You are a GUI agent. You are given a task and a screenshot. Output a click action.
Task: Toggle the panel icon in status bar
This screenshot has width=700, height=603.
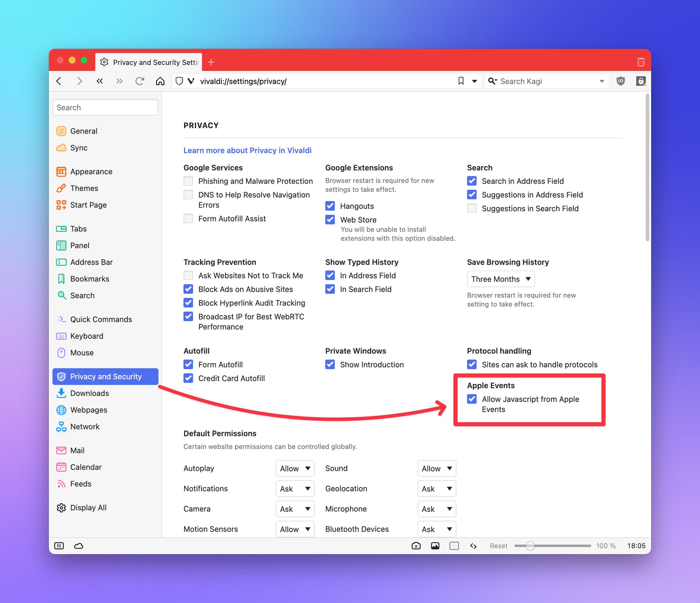click(x=59, y=546)
